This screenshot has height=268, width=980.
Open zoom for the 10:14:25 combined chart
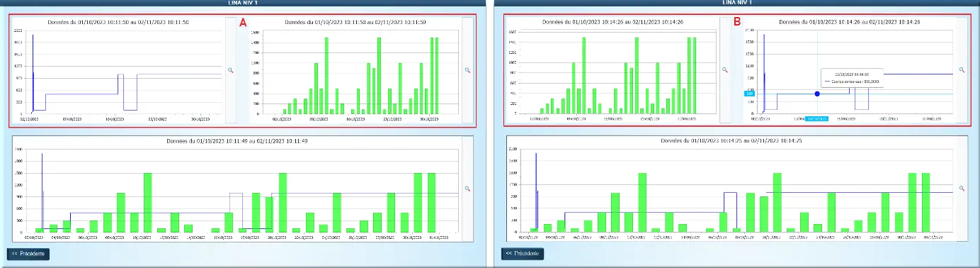click(962, 189)
